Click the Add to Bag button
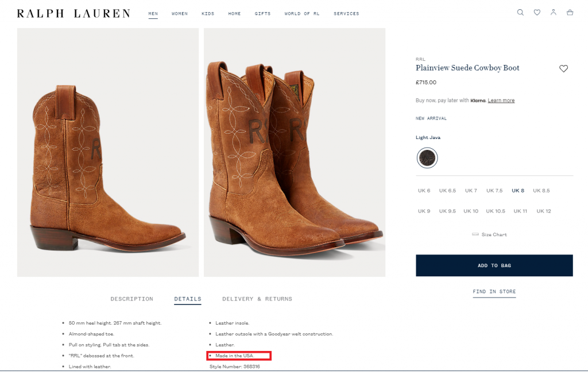Image resolution: width=588 pixels, height=374 pixels. (494, 265)
